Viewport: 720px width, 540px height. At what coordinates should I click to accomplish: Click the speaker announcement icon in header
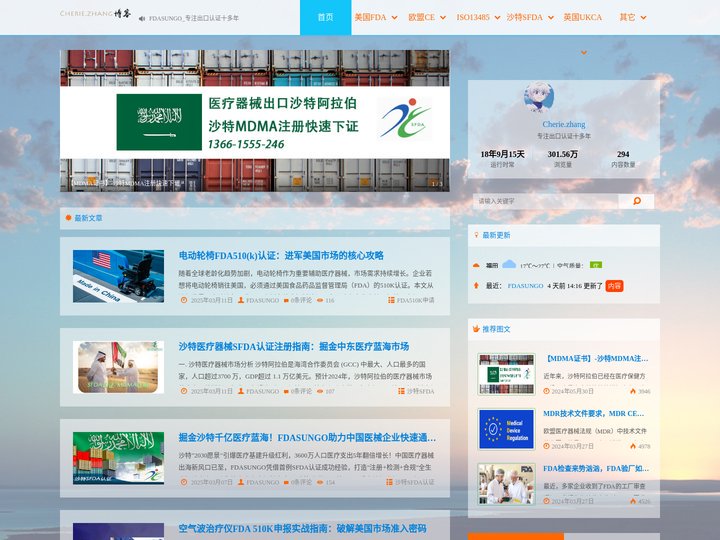pyautogui.click(x=142, y=18)
